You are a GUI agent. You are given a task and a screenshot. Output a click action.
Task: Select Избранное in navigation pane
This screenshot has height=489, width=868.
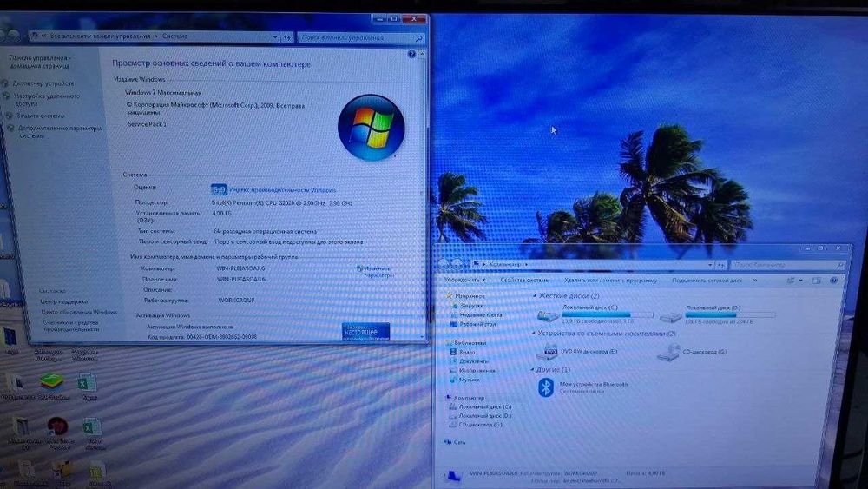470,296
